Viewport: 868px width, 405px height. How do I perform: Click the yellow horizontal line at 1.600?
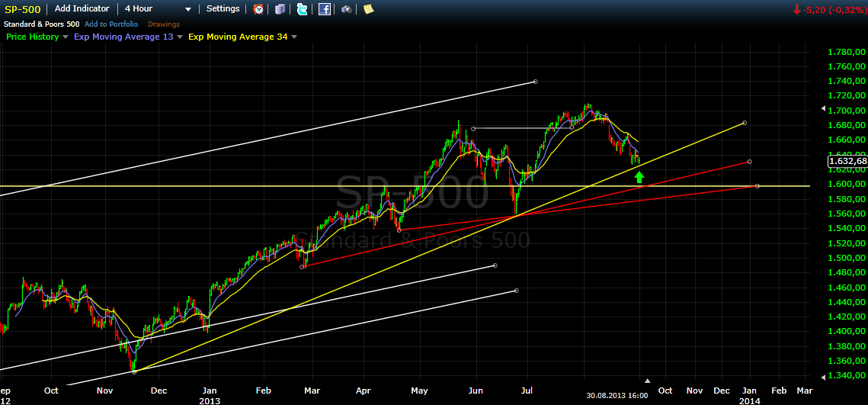click(x=229, y=185)
